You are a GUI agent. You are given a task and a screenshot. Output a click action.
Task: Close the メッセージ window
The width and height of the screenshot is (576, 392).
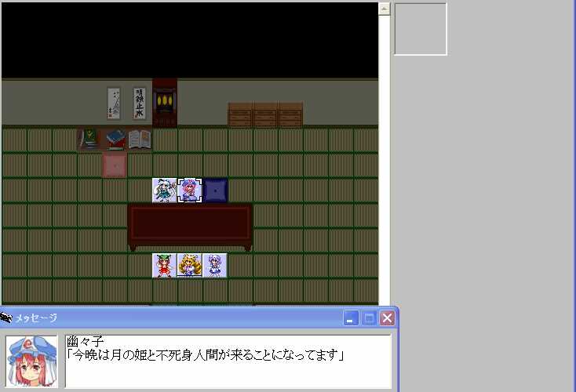pyautogui.click(x=387, y=318)
